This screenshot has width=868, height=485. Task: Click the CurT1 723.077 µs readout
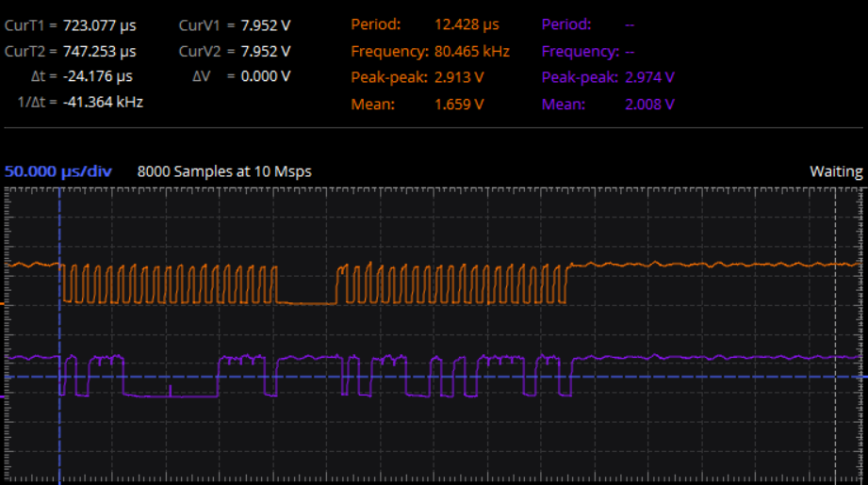pos(71,24)
